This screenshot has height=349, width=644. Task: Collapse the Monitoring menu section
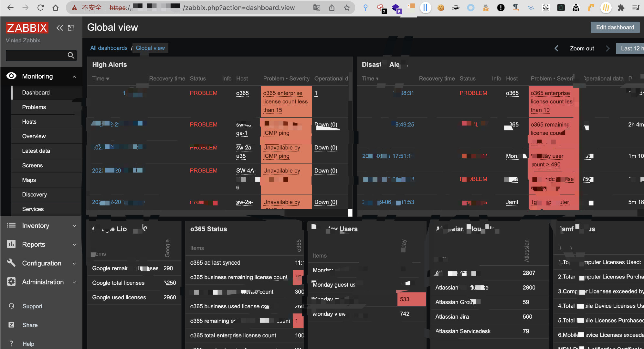pos(74,77)
